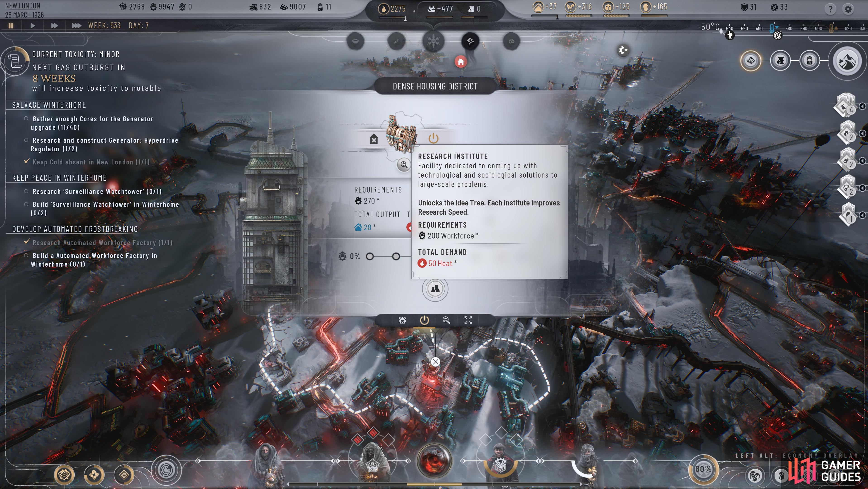The height and width of the screenshot is (489, 868).
Task: Click the heat stockpile 2275 counter
Action: click(x=392, y=9)
